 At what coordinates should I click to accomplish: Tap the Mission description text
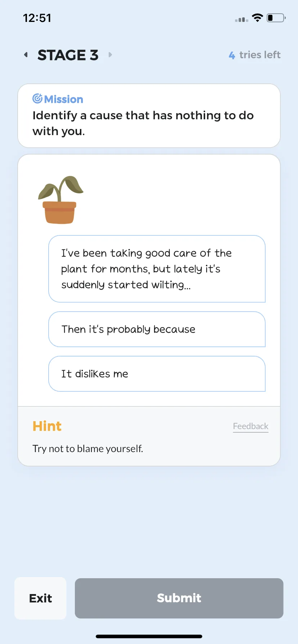pyautogui.click(x=143, y=123)
